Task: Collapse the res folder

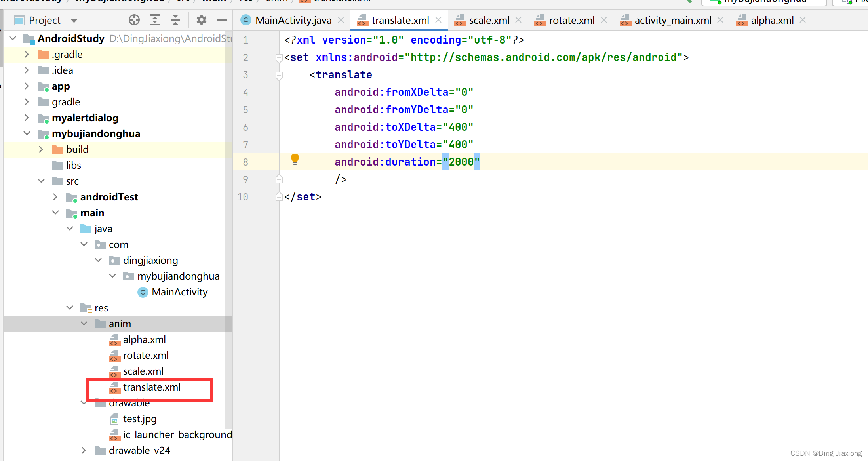Action: (x=70, y=308)
